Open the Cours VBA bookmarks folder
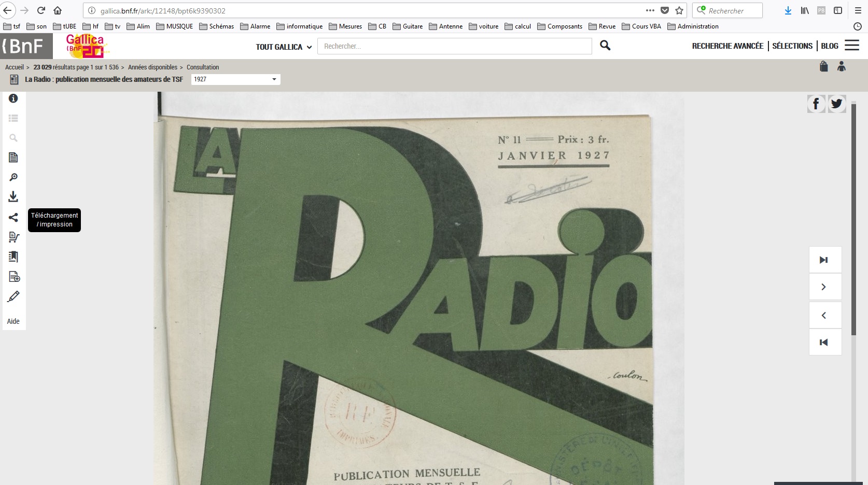This screenshot has width=868, height=485. coord(641,26)
